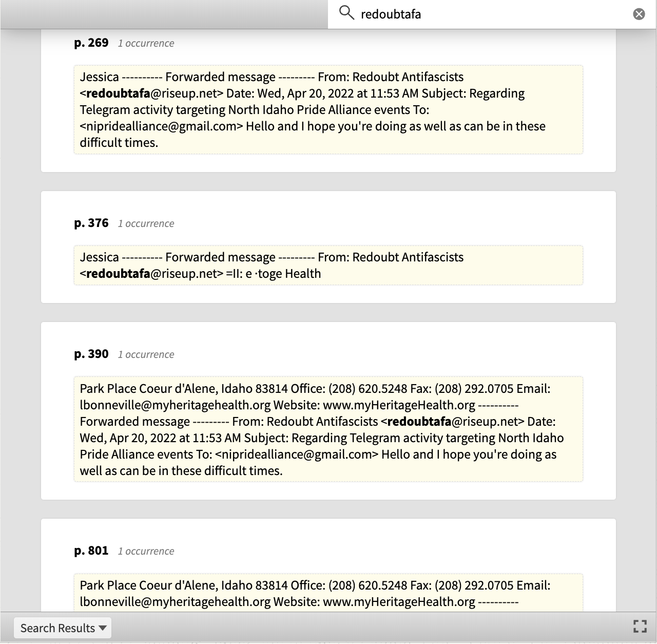
Task: Open the p. 390 result heading
Action: [x=91, y=354]
